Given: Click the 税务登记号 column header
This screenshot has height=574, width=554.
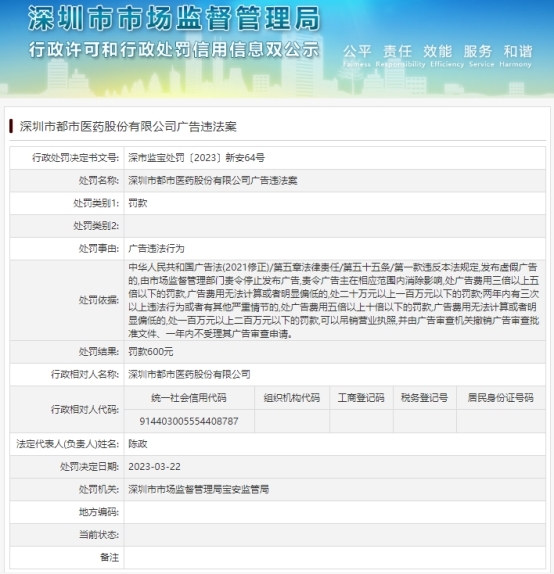Looking at the screenshot, I should pos(424,398).
